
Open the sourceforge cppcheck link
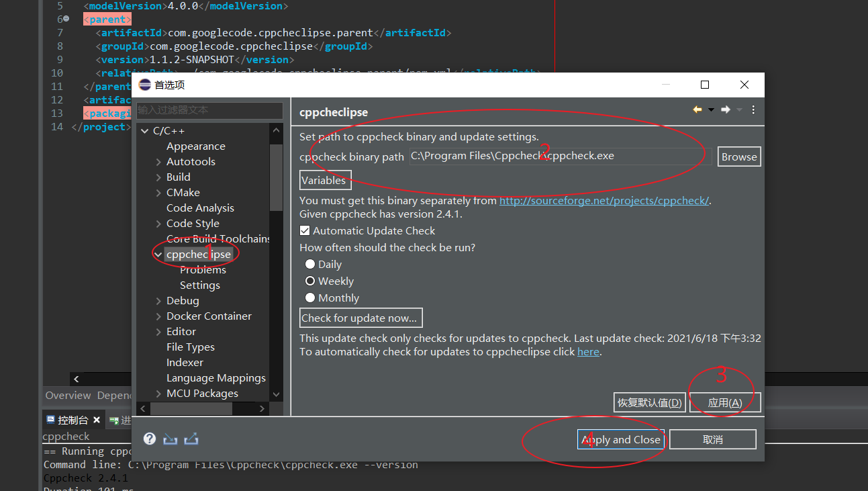[604, 201]
